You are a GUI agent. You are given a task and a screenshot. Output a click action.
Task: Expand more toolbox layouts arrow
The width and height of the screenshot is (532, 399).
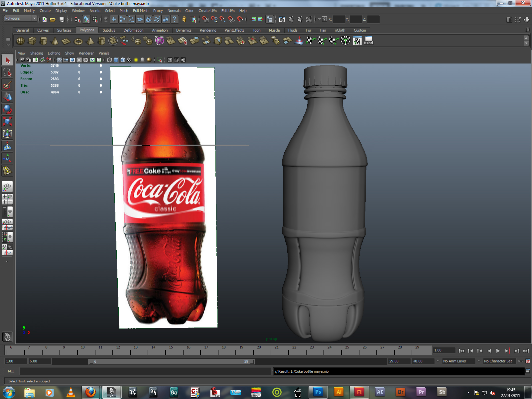tap(7, 262)
